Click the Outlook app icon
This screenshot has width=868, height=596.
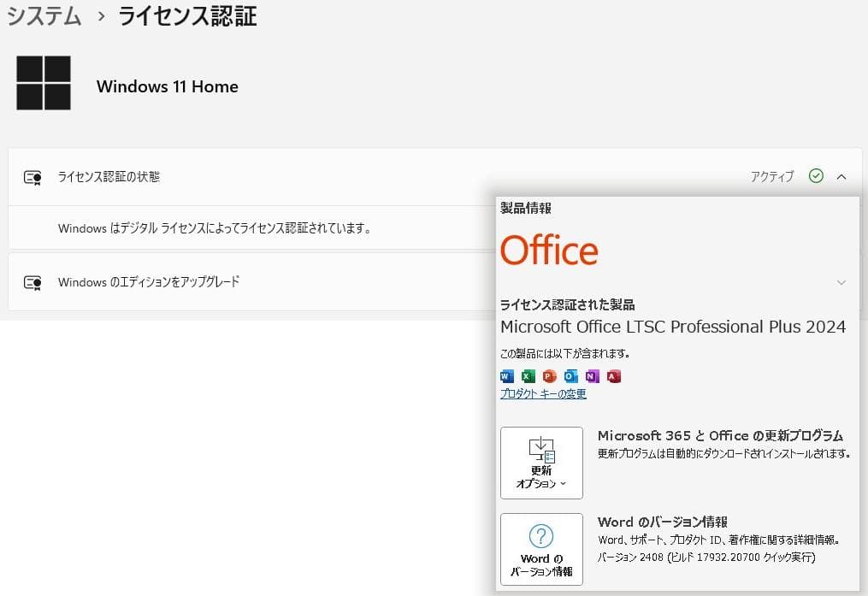point(570,376)
